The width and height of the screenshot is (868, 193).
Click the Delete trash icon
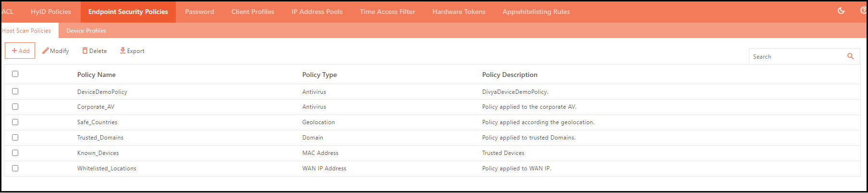point(85,51)
